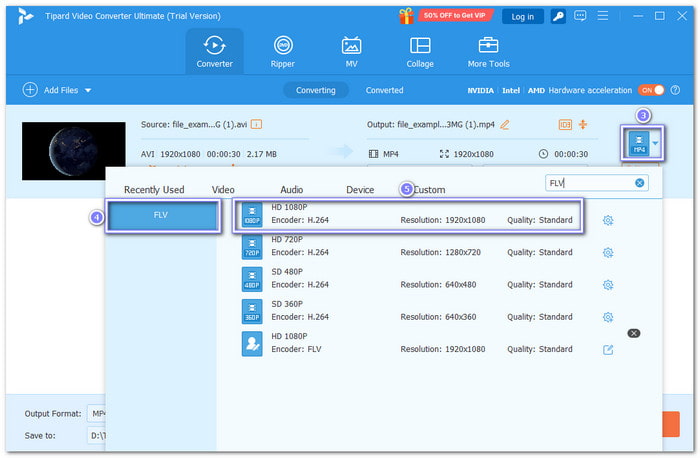This screenshot has height=458, width=700.
Task: Choose HD 1080P H.264 preset
Action: (408, 215)
